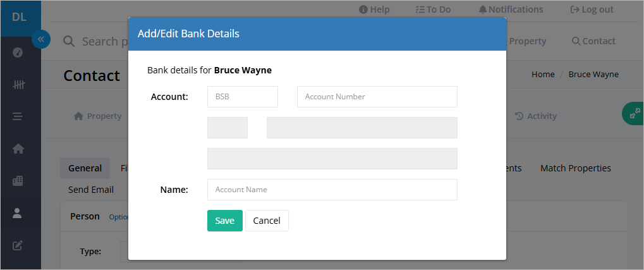Viewport: 644px width, 270px height.
Task: Click Bruce Wayne breadcrumb
Action: (x=593, y=75)
